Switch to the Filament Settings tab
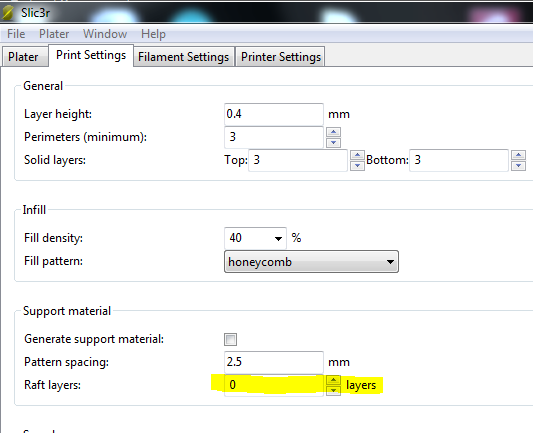This screenshot has height=433, width=533. pos(184,57)
